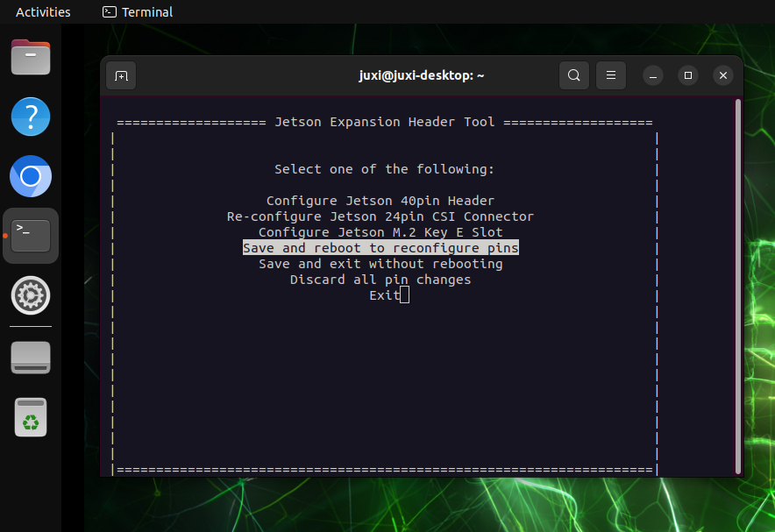Select Save and reboot to reconfigure pins
This screenshot has width=775, height=532.
380,248
